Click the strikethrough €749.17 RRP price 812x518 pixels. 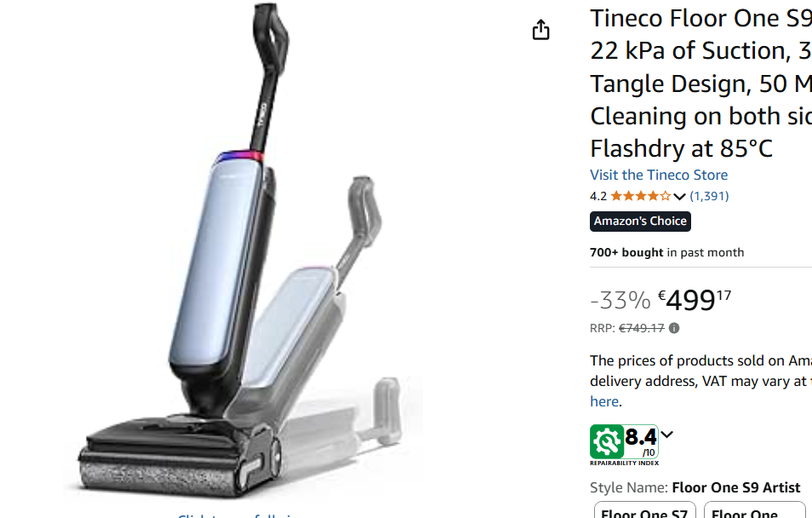(642, 328)
